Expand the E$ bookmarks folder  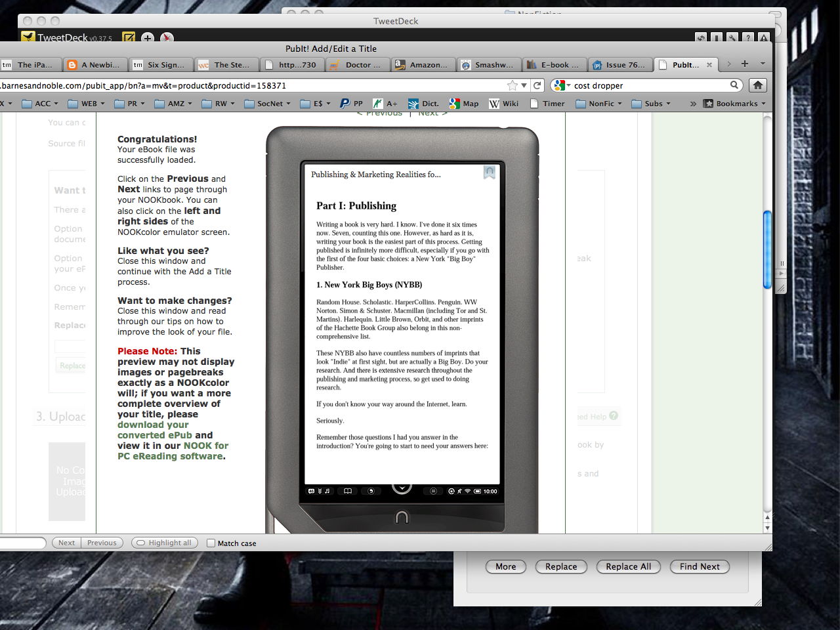315,104
